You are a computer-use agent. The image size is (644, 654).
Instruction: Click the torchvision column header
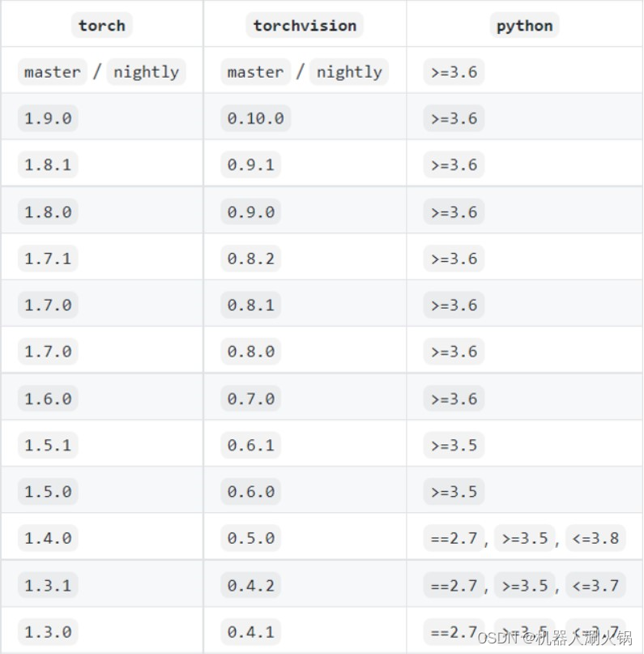[x=305, y=25]
